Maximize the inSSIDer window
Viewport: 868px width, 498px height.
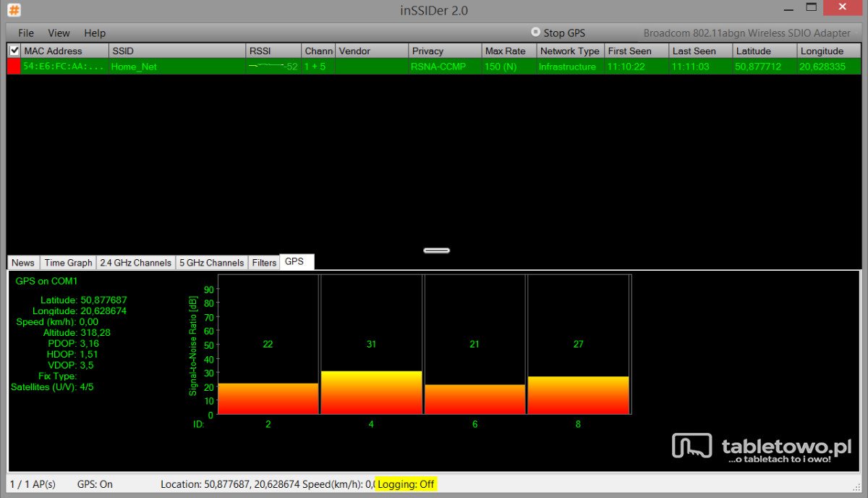click(x=812, y=7)
